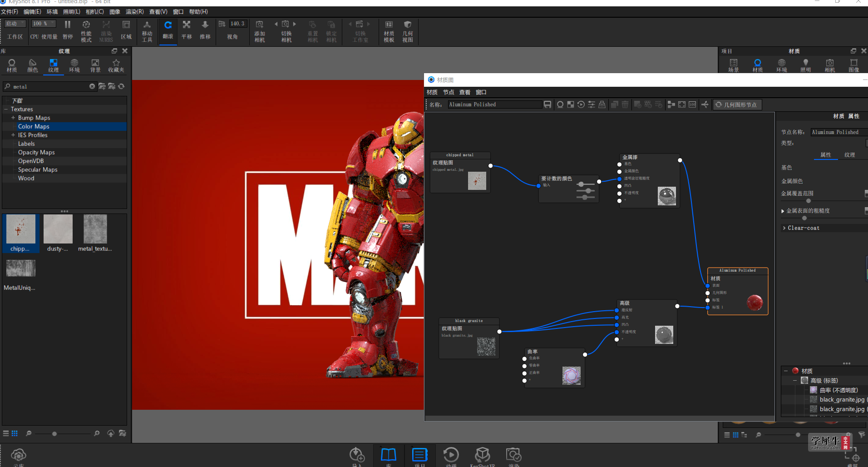Open the 节点 menu in material graph window

(x=449, y=92)
